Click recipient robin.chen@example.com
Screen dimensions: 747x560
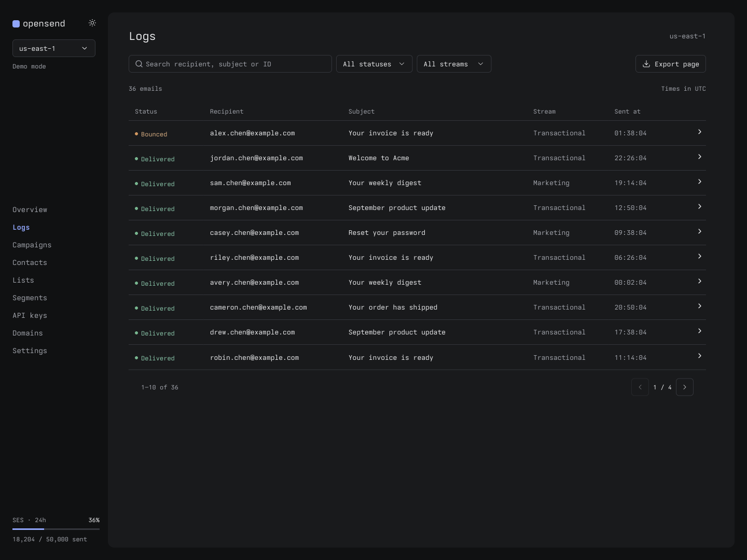(254, 358)
